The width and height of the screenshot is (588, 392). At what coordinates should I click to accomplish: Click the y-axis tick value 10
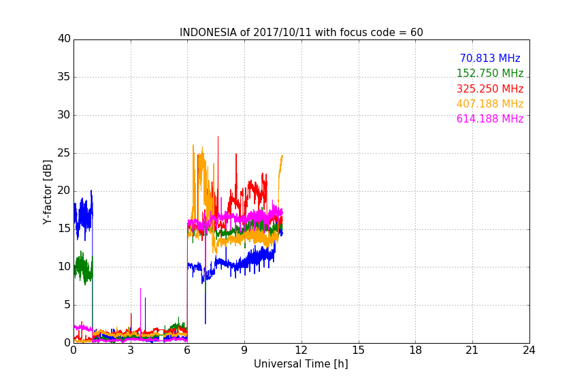64,267
